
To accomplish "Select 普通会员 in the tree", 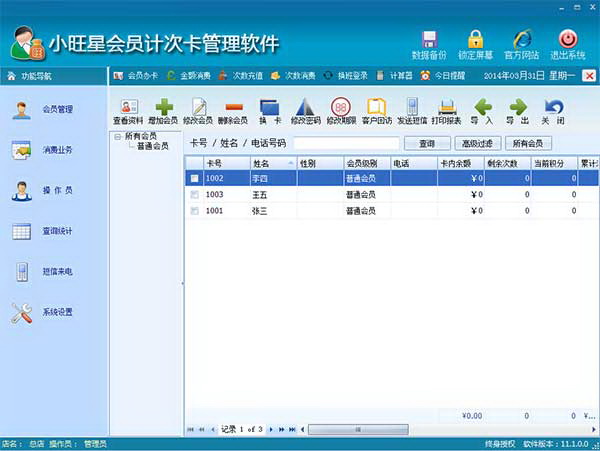I will (x=153, y=146).
